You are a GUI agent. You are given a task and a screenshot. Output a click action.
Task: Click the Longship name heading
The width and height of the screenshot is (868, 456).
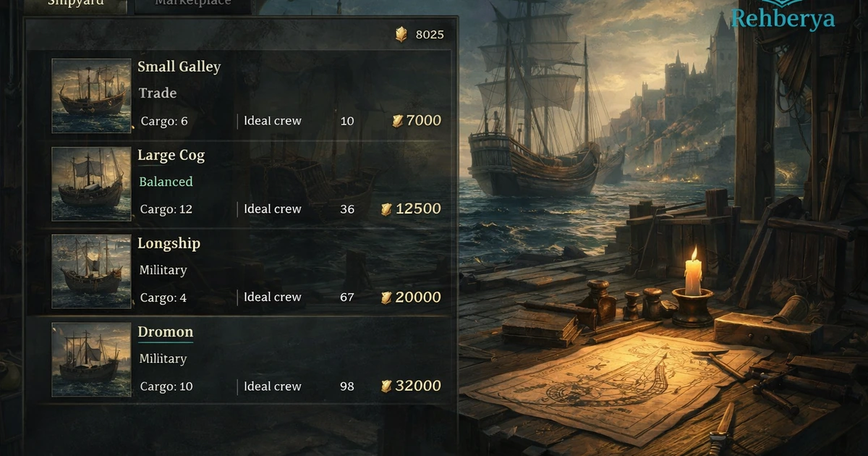tap(169, 243)
